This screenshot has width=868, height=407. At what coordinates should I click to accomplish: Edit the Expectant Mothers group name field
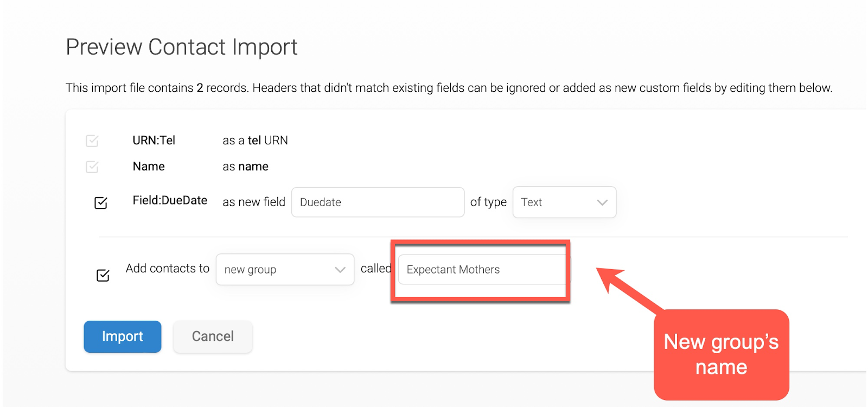coord(482,269)
